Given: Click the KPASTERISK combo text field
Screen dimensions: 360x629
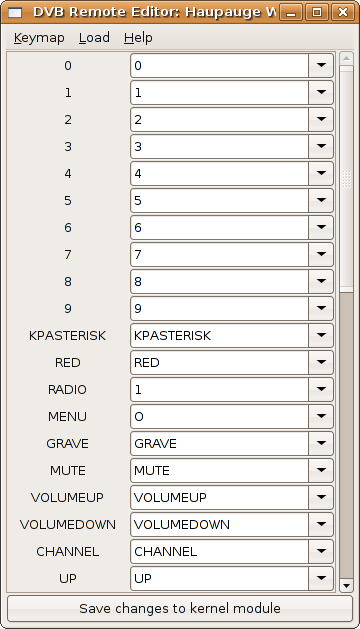Looking at the screenshot, I should click(x=220, y=335).
